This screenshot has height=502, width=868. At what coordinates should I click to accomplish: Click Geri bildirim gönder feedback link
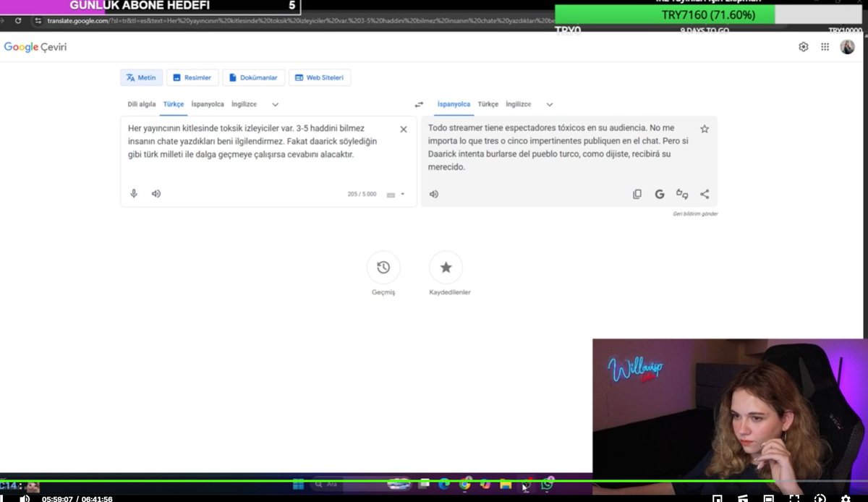(x=695, y=214)
